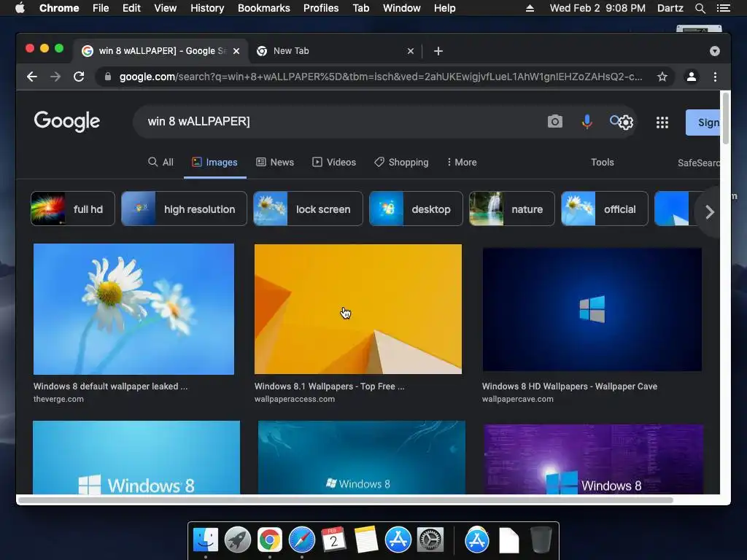The height and width of the screenshot is (560, 747).
Task: Open the teal betta fish Windows 8 thumbnail
Action: [362, 458]
